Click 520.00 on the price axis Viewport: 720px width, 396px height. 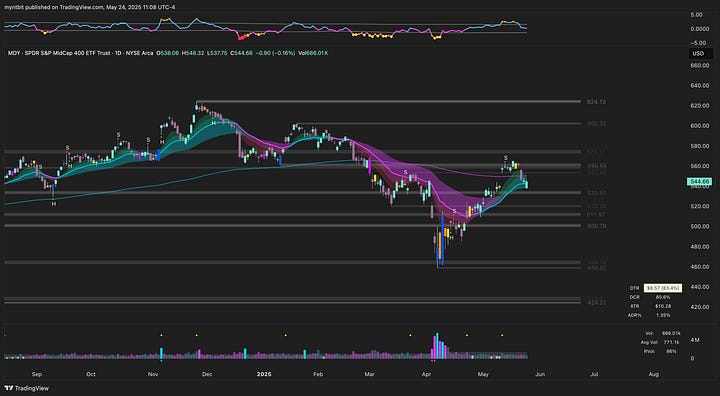700,206
